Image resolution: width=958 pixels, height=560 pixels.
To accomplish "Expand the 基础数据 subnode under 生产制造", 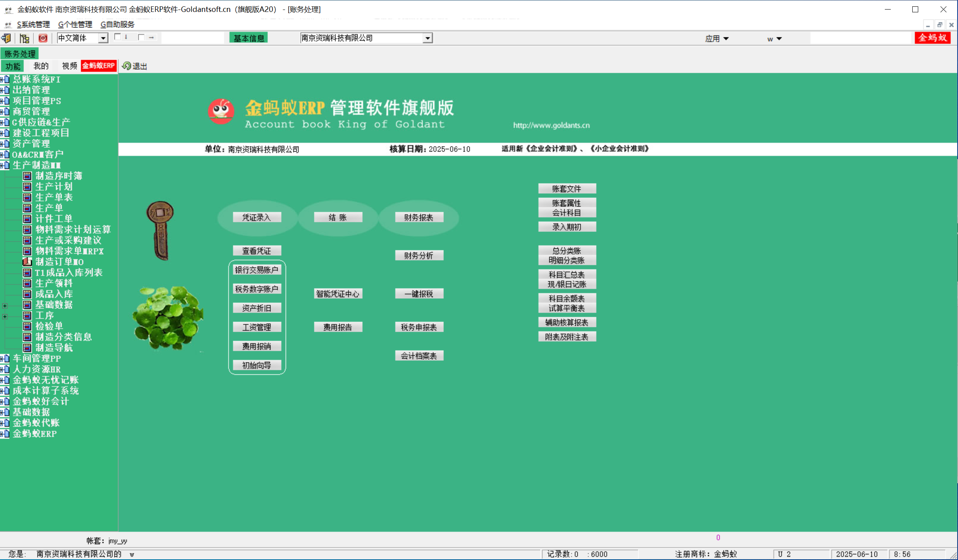I will coord(5,306).
